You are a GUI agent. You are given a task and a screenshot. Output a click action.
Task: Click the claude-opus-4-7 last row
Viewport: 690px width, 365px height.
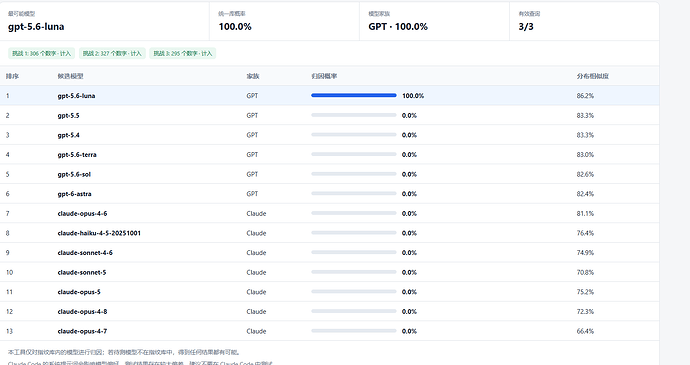pyautogui.click(x=330, y=331)
